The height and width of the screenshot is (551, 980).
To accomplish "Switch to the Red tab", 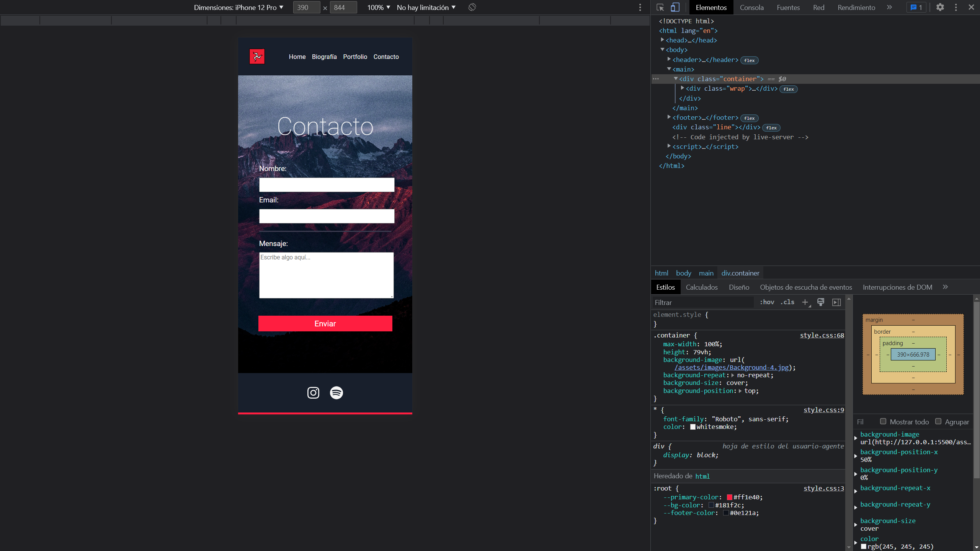I will coord(818,7).
